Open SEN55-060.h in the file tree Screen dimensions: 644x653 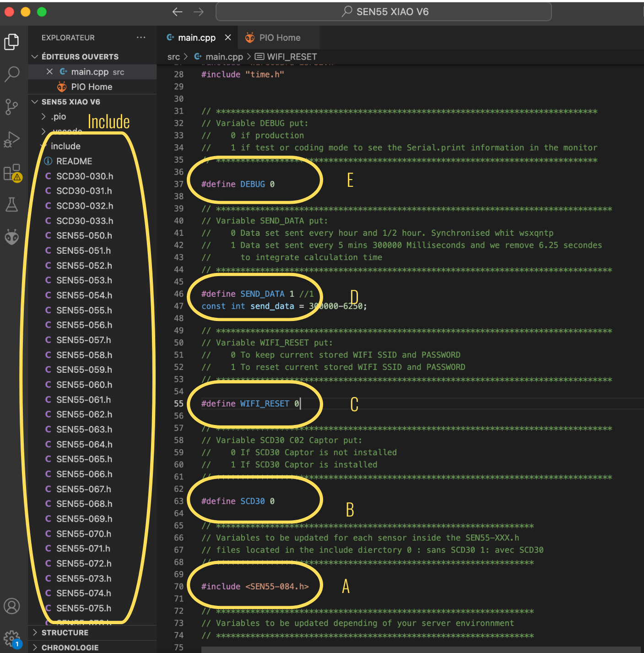[84, 385]
